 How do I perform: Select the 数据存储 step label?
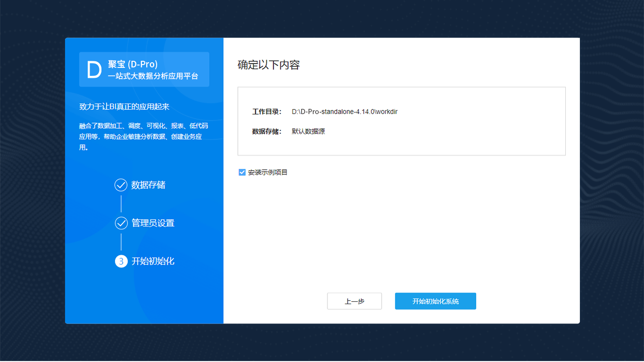click(x=148, y=185)
